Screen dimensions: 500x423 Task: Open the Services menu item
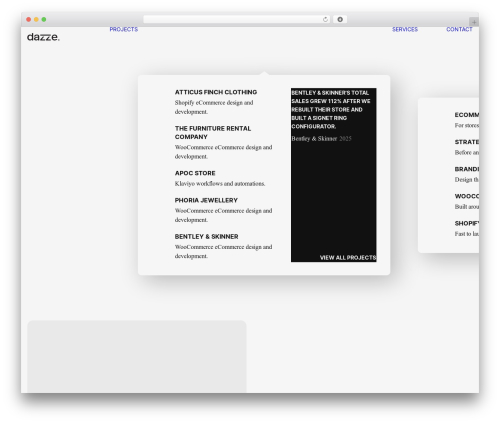(405, 29)
